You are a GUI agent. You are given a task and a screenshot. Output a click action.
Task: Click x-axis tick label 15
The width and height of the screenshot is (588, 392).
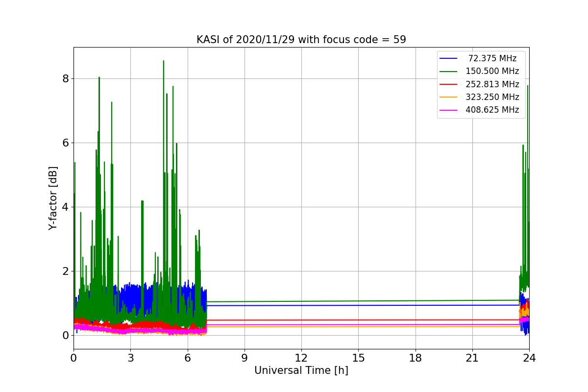(358, 358)
